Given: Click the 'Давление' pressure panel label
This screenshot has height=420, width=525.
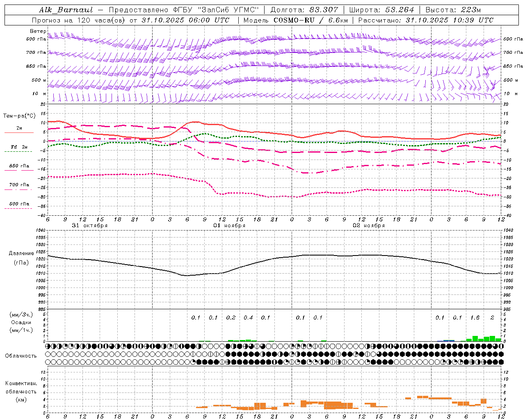Looking at the screenshot, I should point(21,253).
